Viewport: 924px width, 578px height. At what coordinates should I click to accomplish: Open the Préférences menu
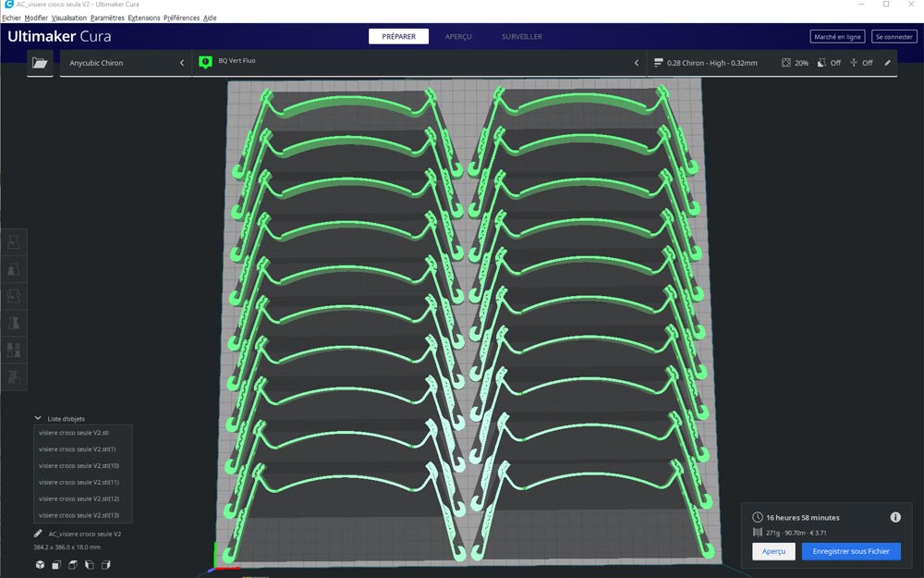181,18
